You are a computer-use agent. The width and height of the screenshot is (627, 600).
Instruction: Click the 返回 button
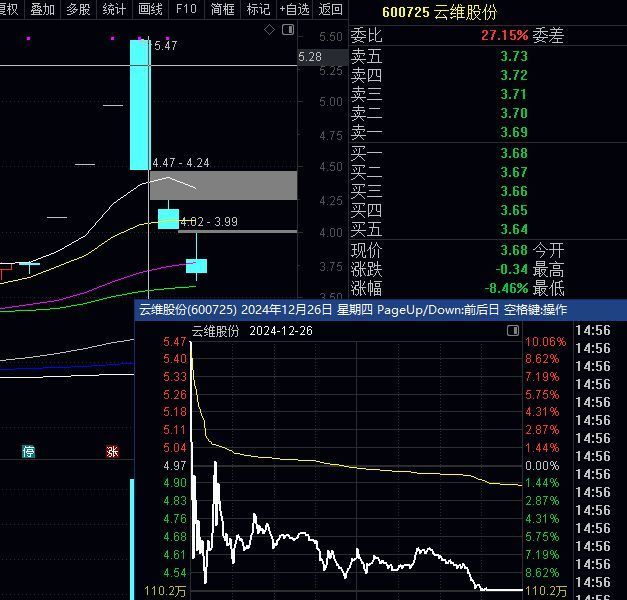tap(331, 9)
